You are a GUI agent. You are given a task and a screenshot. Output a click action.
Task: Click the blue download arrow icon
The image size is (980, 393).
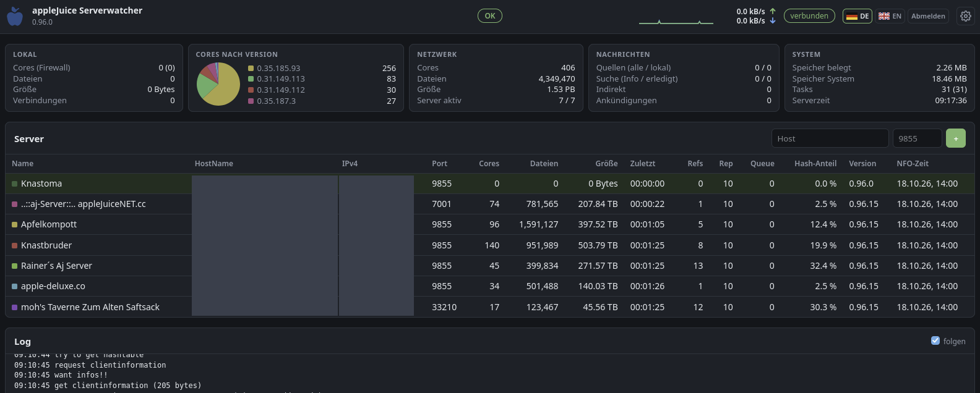pos(773,20)
